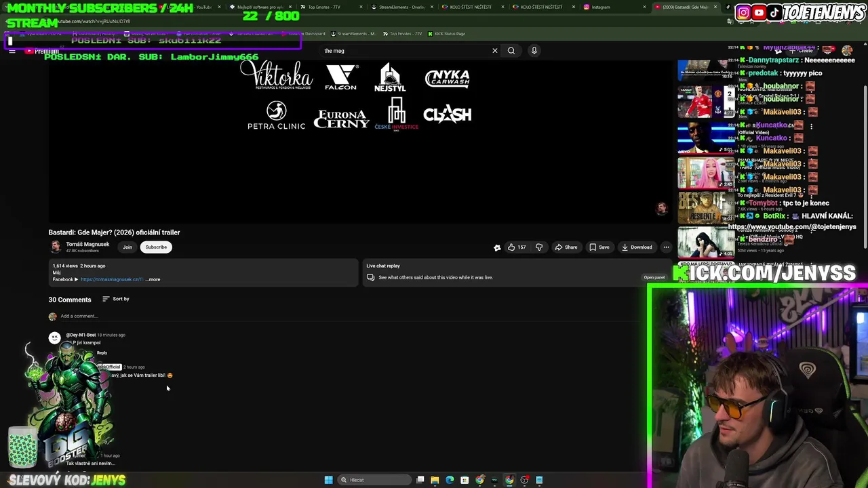The height and width of the screenshot is (488, 868).
Task: Open @Day-M1-Beat commenter profile avatar
Action: (x=54, y=338)
